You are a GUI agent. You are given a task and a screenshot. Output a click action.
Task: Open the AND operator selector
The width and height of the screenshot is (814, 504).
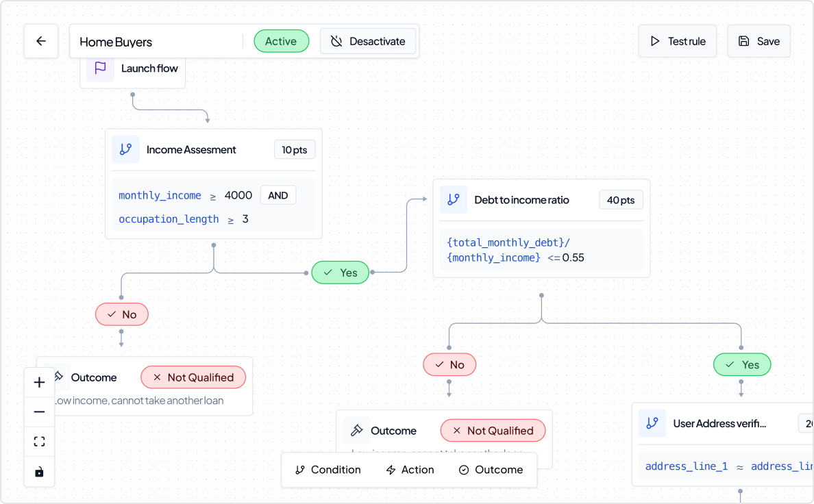tap(278, 194)
